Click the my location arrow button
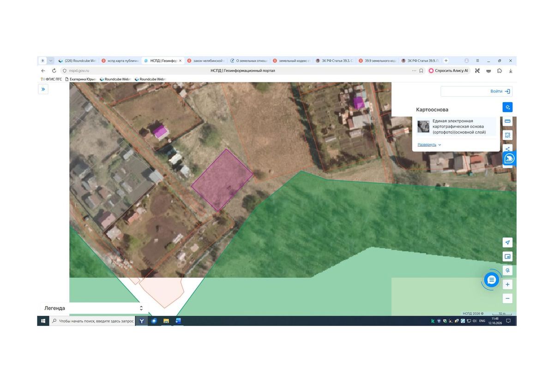Screen dimensions: 554x392 point(507,242)
